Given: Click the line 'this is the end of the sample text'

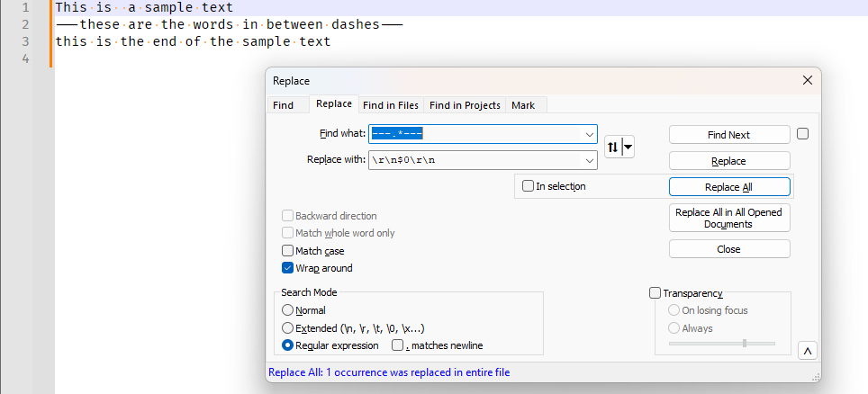Looking at the screenshot, I should click(194, 41).
